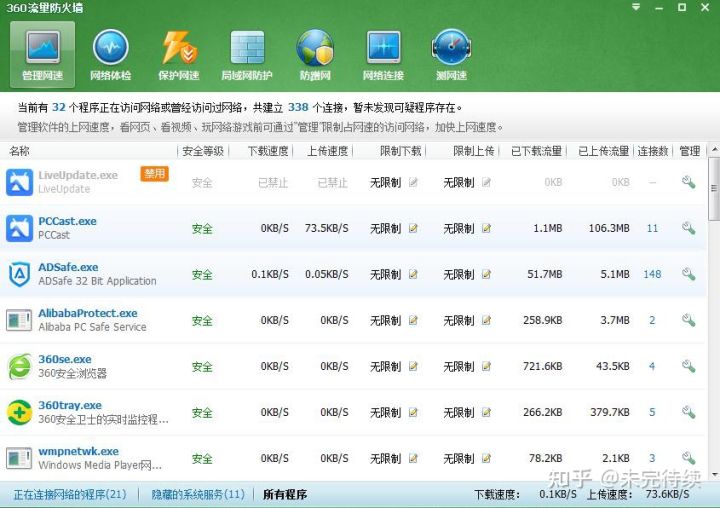Click connection count 148 for ADSafe.exe
This screenshot has height=508, width=720.
[x=652, y=274]
